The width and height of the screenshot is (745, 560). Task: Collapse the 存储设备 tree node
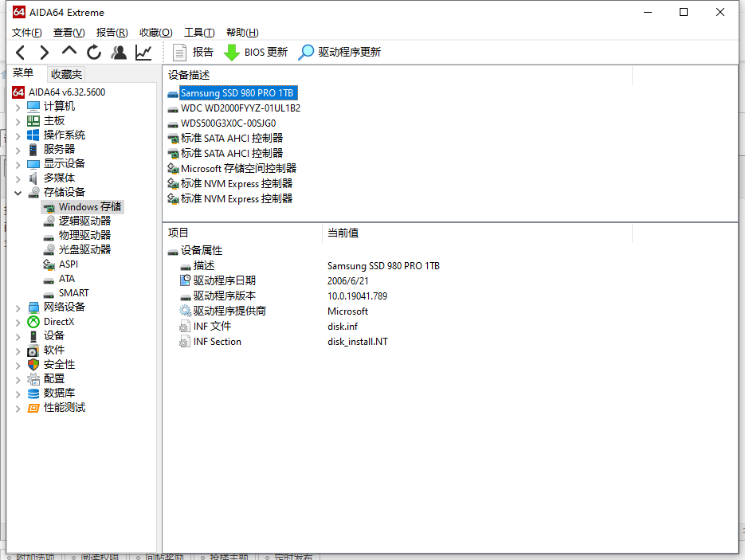pyautogui.click(x=18, y=193)
